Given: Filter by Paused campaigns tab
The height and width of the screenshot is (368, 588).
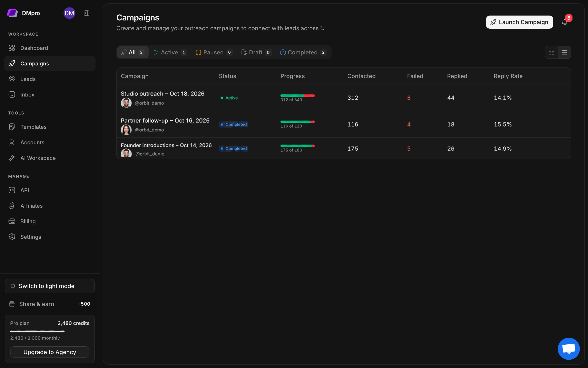Looking at the screenshot, I should point(214,52).
